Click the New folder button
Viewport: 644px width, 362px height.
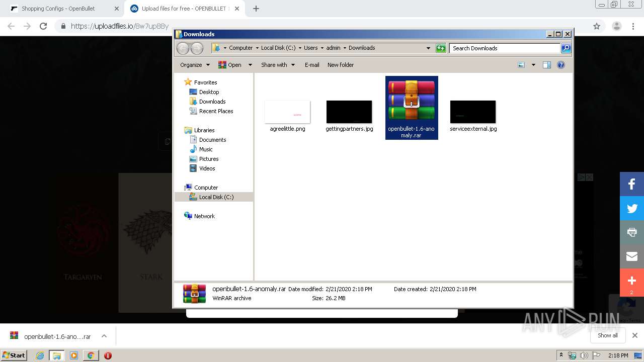[x=341, y=65]
